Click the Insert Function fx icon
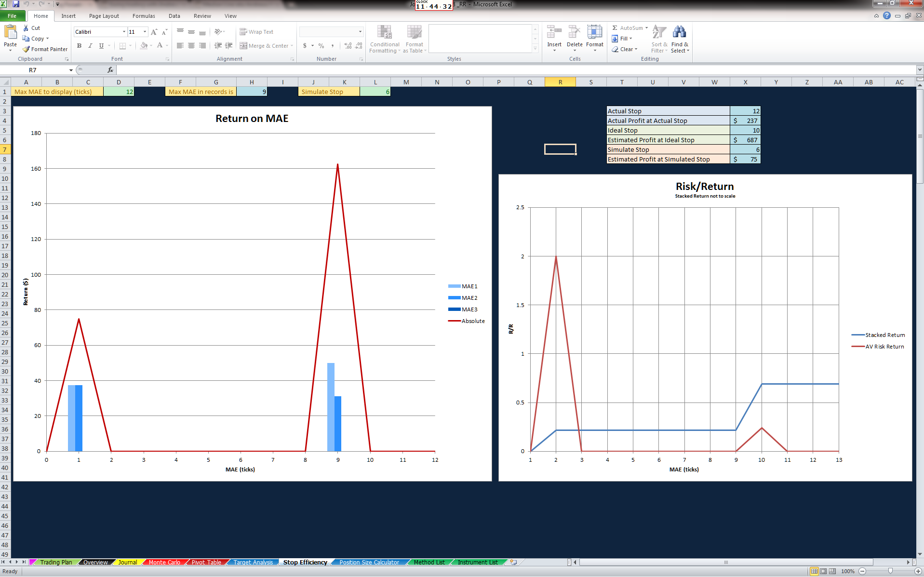The image size is (924, 577). pos(110,70)
